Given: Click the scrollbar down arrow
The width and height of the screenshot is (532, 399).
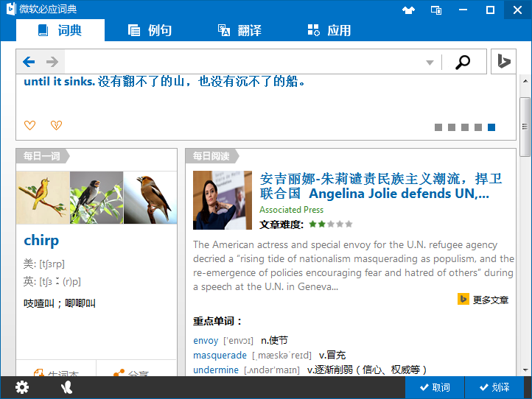Looking at the screenshot, I should pyautogui.click(x=525, y=370).
